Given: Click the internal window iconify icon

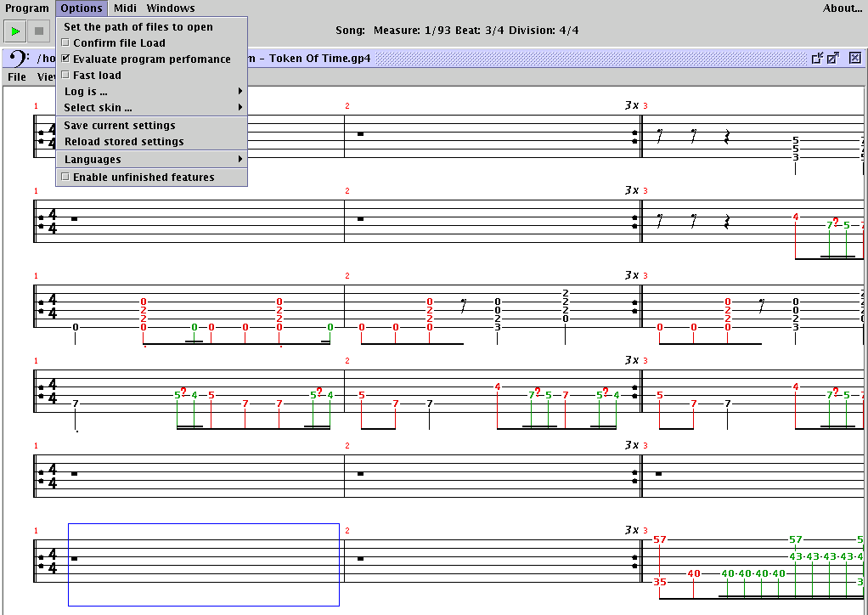Looking at the screenshot, I should click(817, 58).
